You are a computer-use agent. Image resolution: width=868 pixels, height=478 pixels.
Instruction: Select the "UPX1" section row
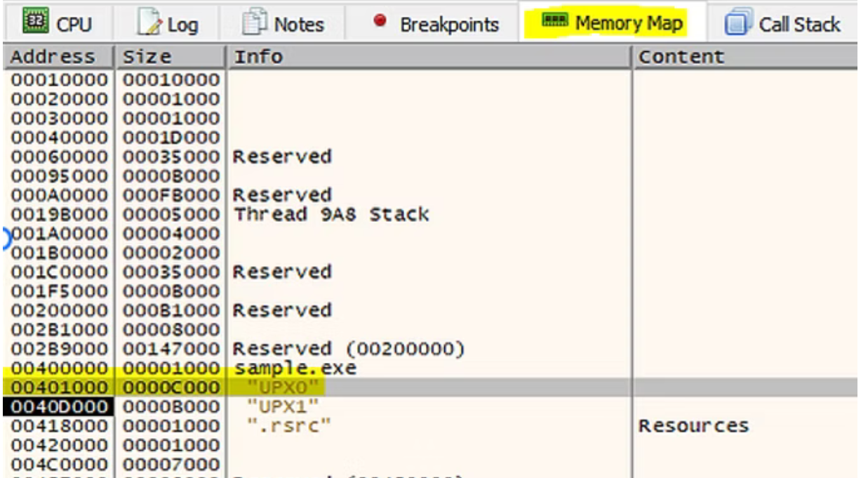click(x=291, y=406)
